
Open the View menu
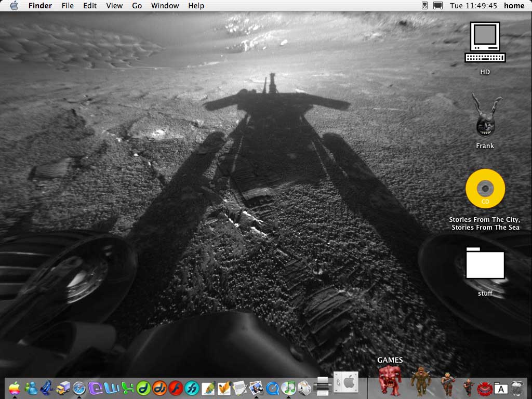point(114,6)
